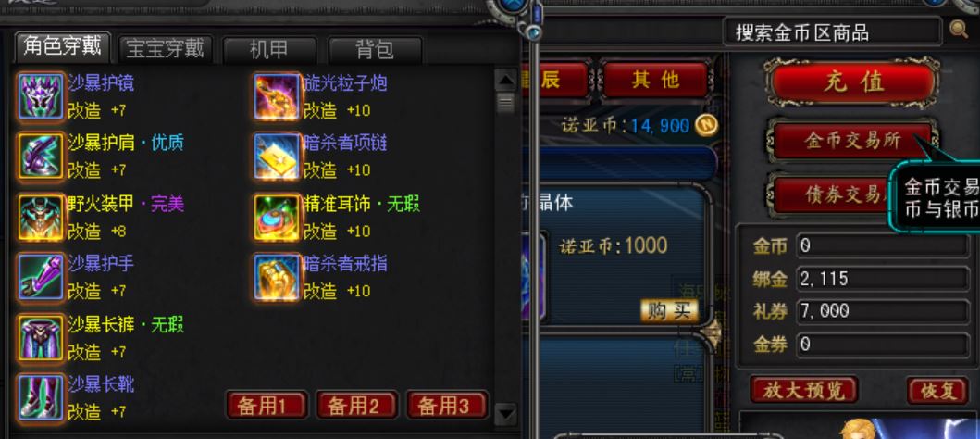Select the 暗杀者项链 necklace icon

[277, 157]
